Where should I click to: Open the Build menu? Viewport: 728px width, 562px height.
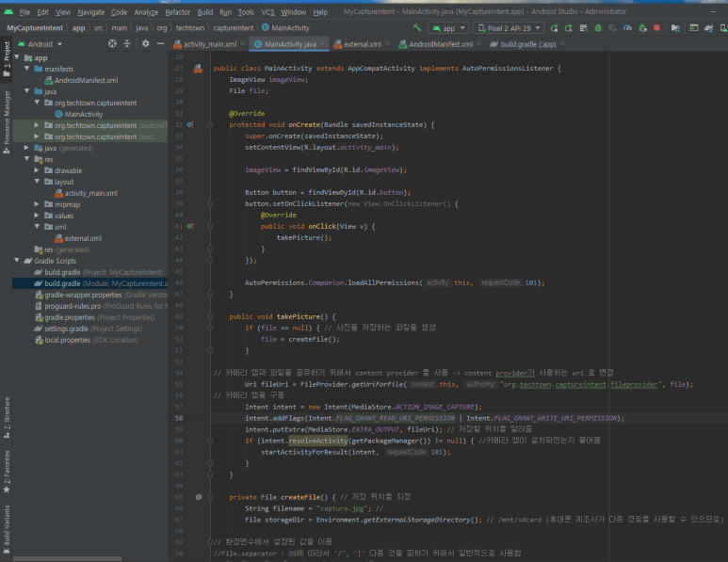pos(204,12)
